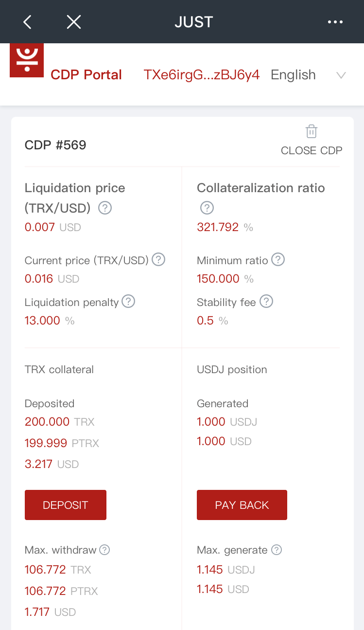This screenshot has width=364, height=630.
Task: Show help for Collateralization ratio
Action: click(207, 208)
